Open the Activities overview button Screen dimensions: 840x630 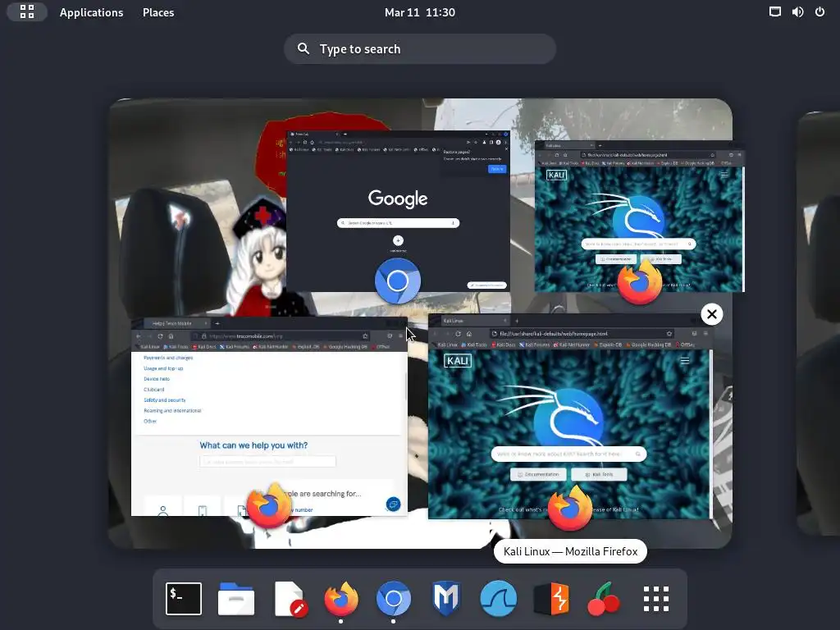[x=27, y=11]
